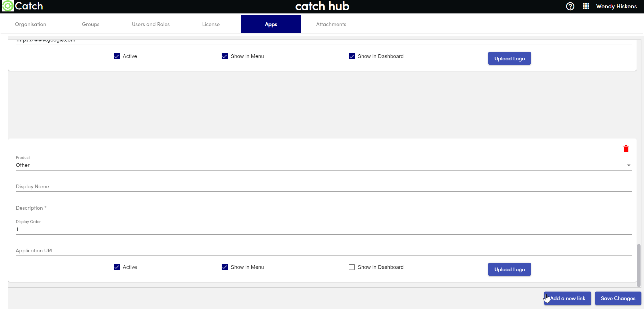Click the red trash delete icon
Image resolution: width=644 pixels, height=309 pixels.
pos(626,149)
